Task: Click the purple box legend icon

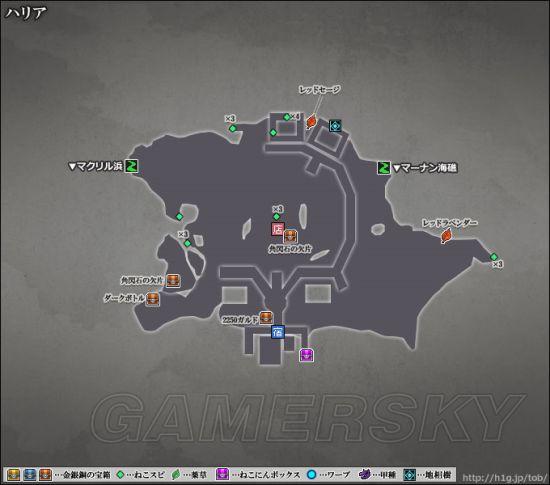Action: (x=222, y=475)
